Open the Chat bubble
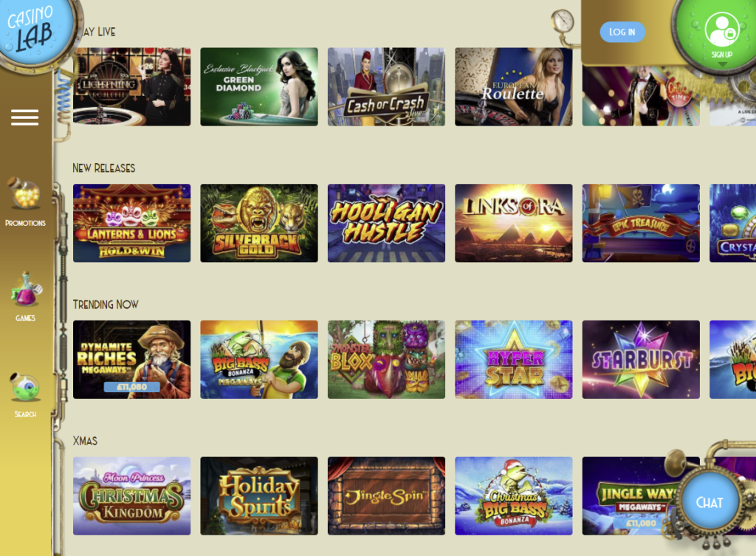 [x=709, y=503]
